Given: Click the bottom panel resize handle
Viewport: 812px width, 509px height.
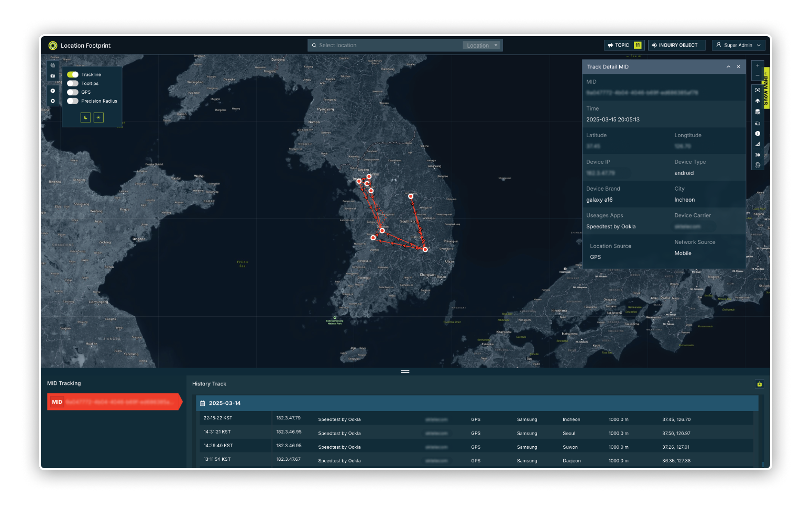Looking at the screenshot, I should [x=405, y=372].
